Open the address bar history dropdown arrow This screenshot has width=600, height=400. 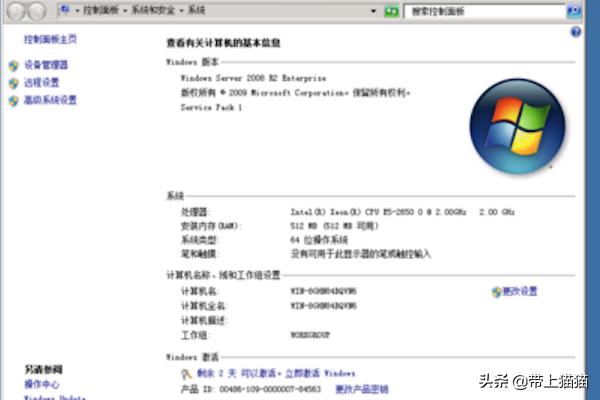pos(375,10)
